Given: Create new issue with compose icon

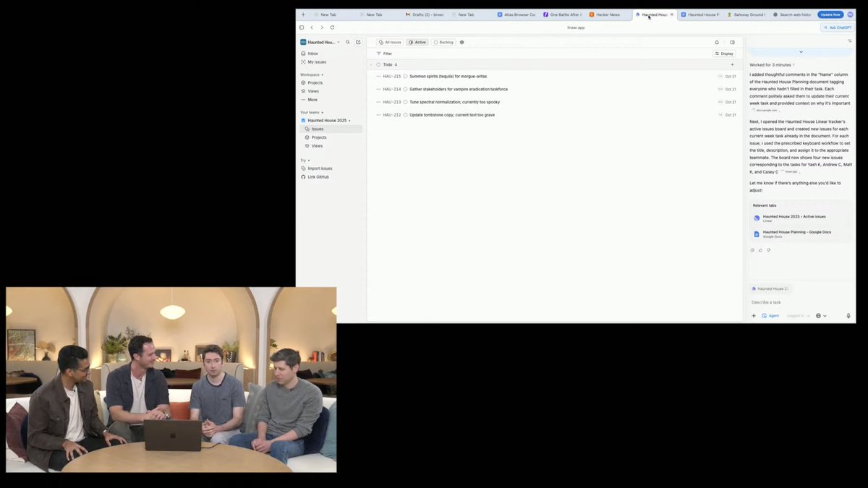Looking at the screenshot, I should click(x=358, y=42).
